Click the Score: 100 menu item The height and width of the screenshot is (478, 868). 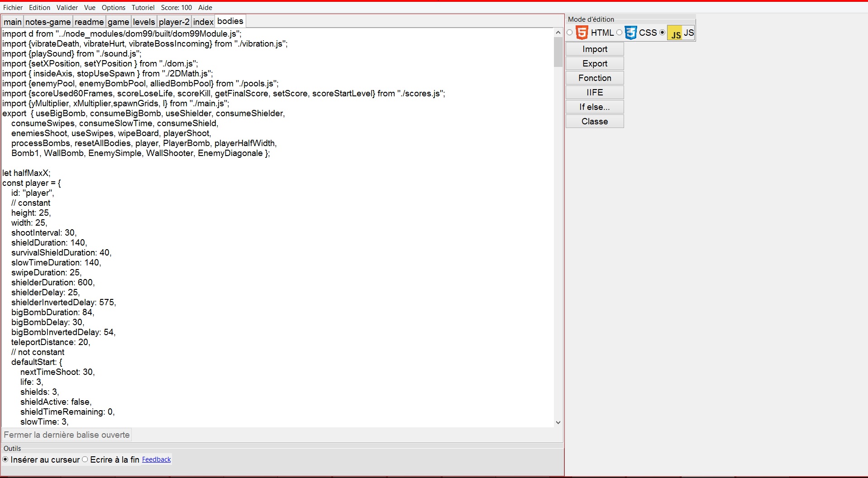point(176,7)
